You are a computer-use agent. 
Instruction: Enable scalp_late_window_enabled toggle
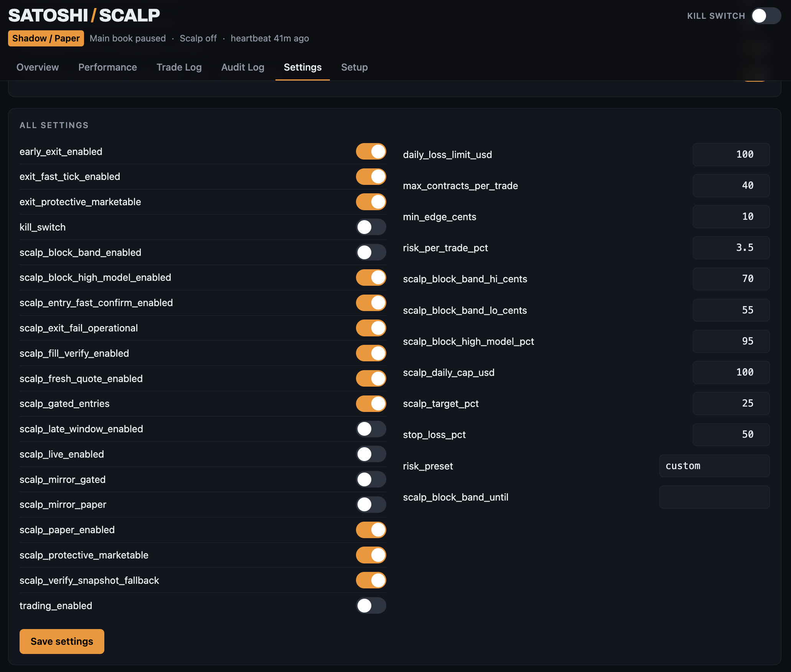tap(371, 429)
